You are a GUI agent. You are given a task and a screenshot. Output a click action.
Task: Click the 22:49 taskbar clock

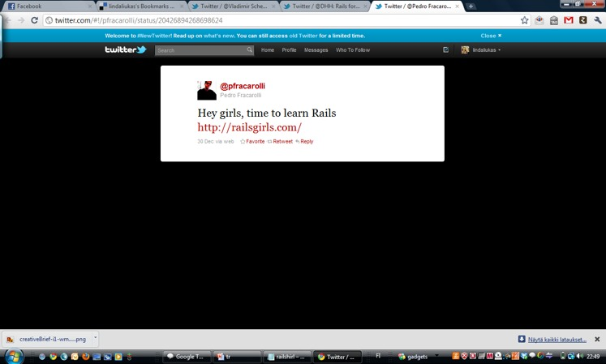point(593,356)
